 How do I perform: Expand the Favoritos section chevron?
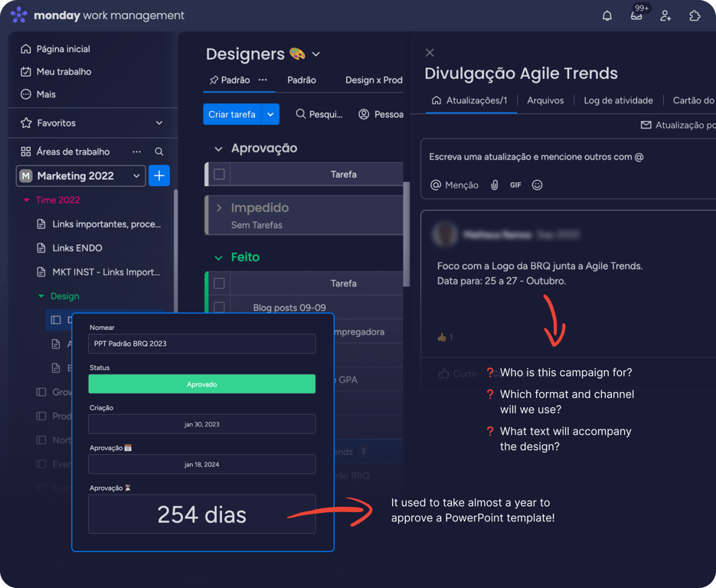(159, 122)
